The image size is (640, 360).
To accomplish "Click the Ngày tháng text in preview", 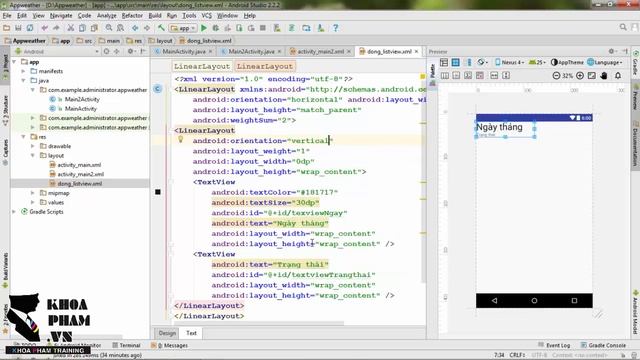I will [x=499, y=127].
